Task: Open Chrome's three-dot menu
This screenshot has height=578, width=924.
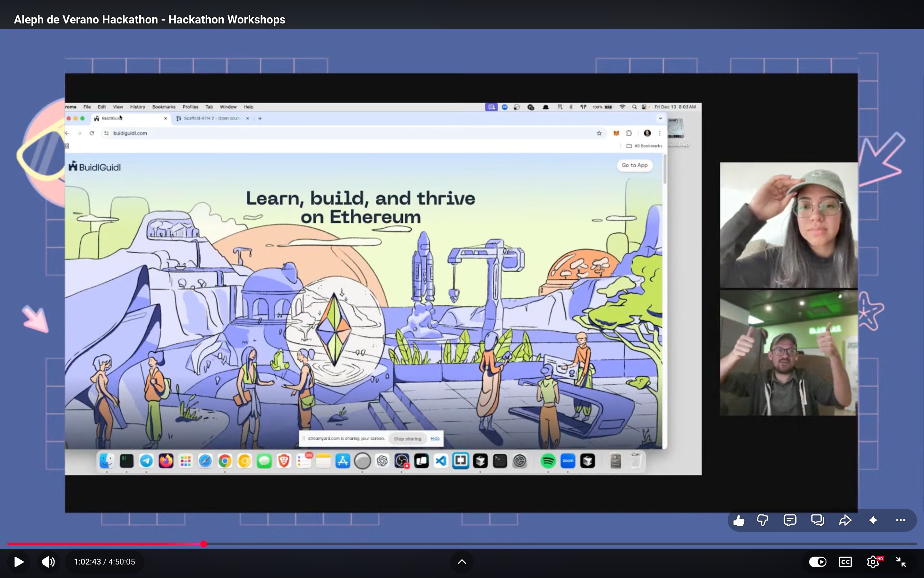Action: coord(659,133)
